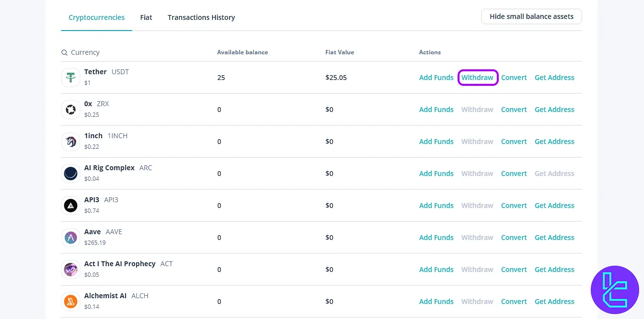The width and height of the screenshot is (644, 319).
Task: Click the AI Rig Complex coin icon
Action: click(x=71, y=174)
